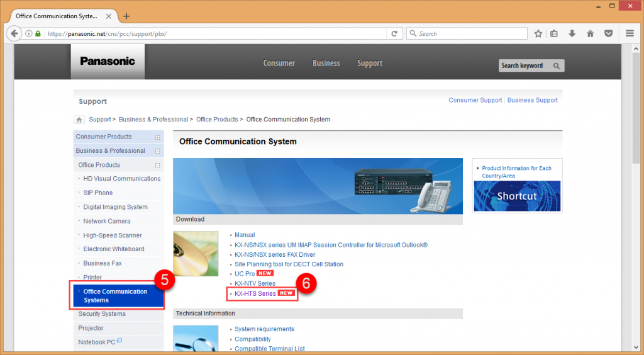Open Electronic Whiteboard in the sidebar
Viewport: 644px width, 355px height.
coord(113,249)
